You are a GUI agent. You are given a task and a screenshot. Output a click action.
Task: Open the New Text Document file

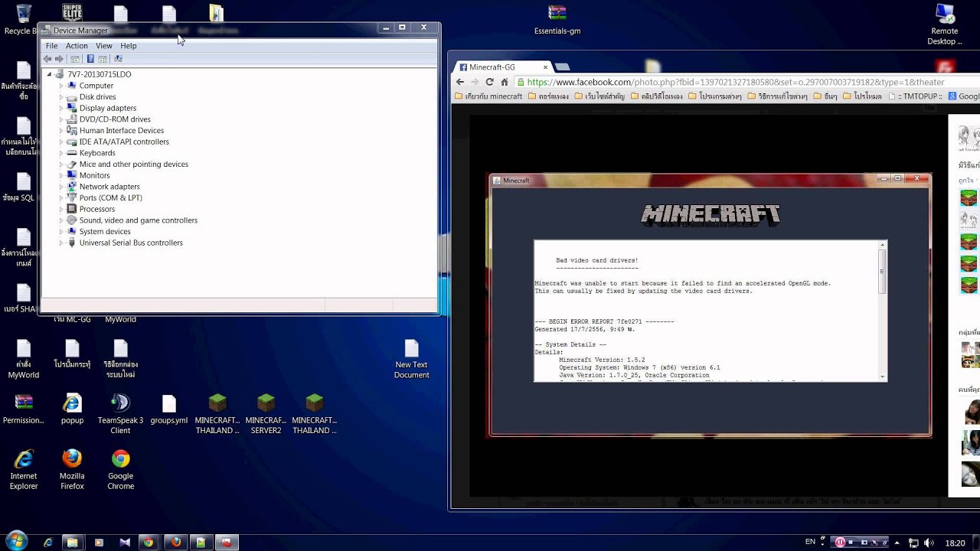(412, 359)
